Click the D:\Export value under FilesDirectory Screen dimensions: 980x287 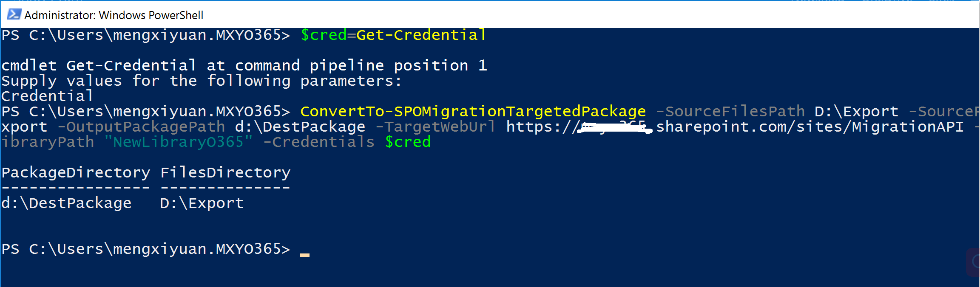tap(202, 203)
